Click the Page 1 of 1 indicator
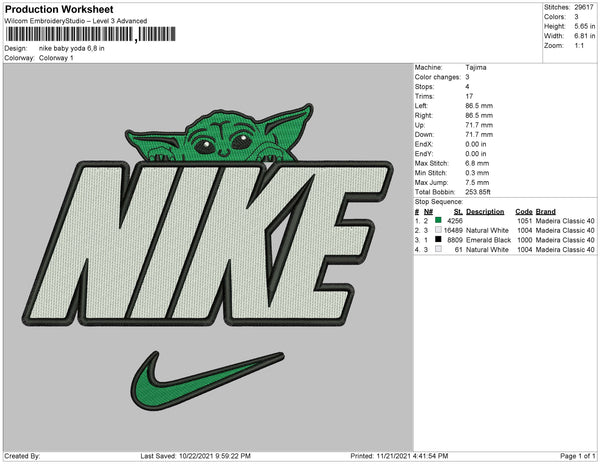Screen dimensions: 600x464 coord(578,456)
